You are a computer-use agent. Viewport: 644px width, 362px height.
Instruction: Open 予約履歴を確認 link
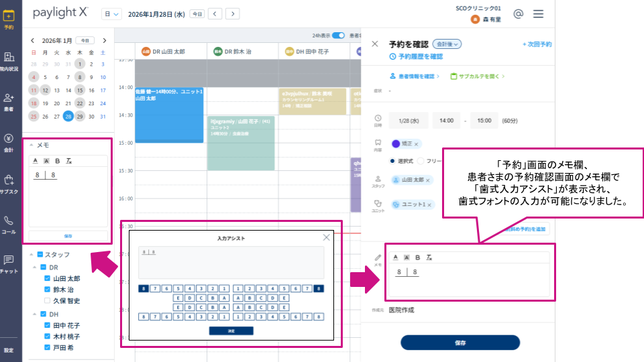tap(416, 56)
